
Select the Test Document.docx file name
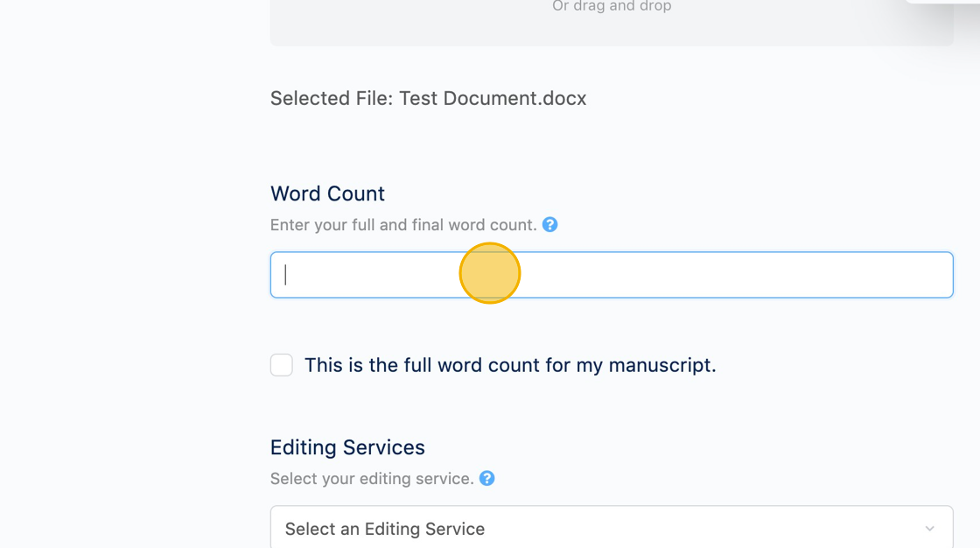[493, 98]
